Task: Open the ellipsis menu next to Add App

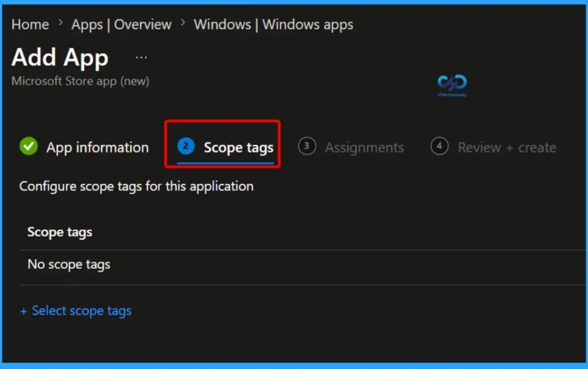Action: pos(141,58)
